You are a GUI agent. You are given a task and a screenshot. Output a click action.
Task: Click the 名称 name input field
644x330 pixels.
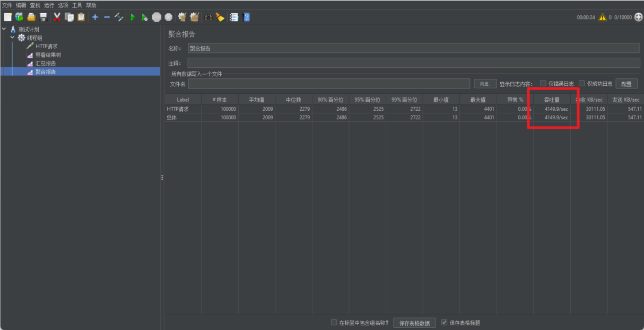click(x=413, y=48)
